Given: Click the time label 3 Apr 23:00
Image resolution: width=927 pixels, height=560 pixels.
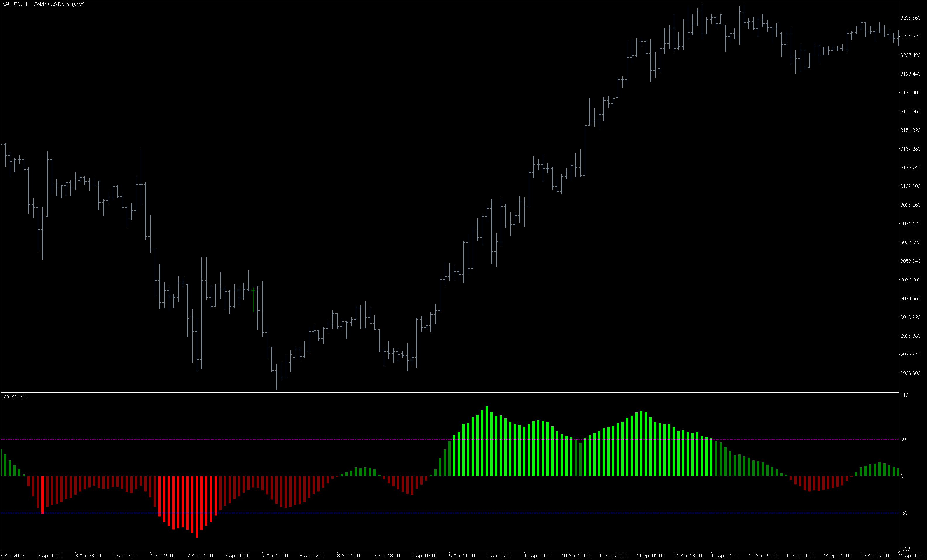Looking at the screenshot, I should point(88,556).
